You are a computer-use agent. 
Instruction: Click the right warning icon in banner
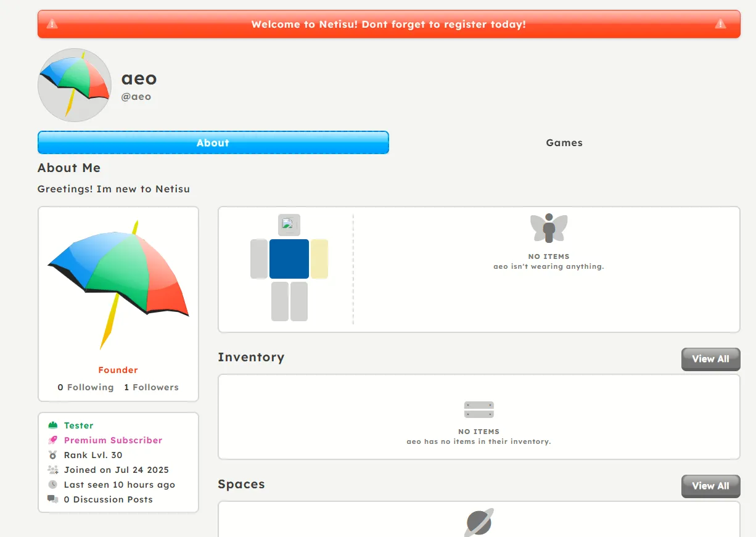tap(720, 24)
